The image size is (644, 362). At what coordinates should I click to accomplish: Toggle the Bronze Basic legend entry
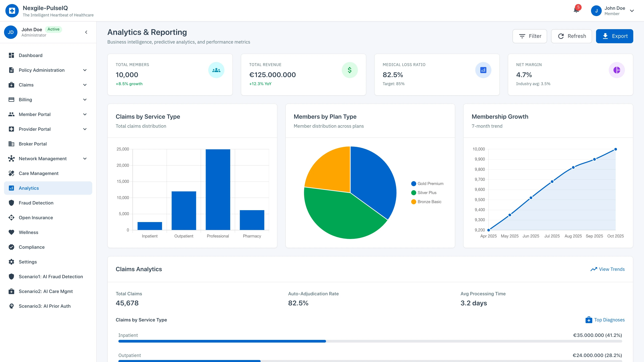[x=426, y=202]
